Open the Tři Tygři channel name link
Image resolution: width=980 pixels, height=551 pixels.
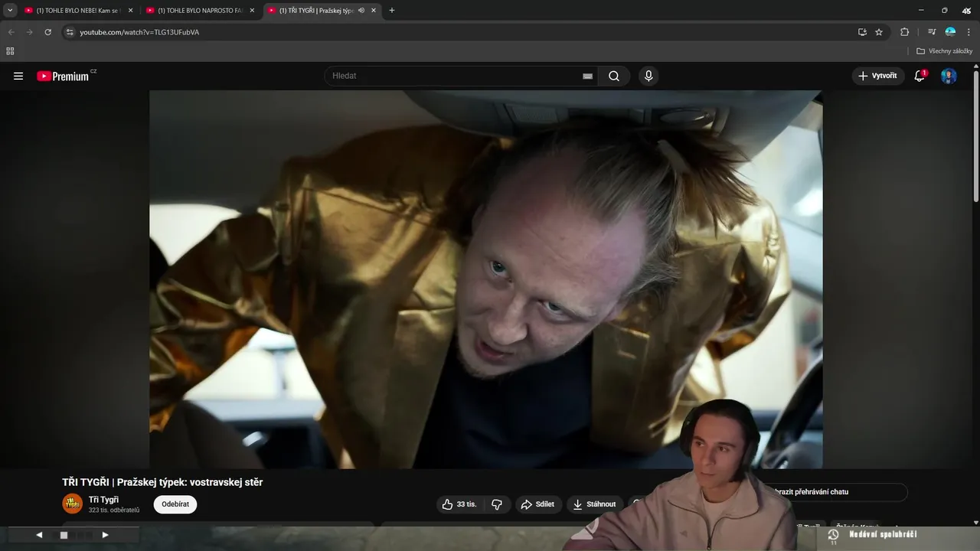coord(103,500)
